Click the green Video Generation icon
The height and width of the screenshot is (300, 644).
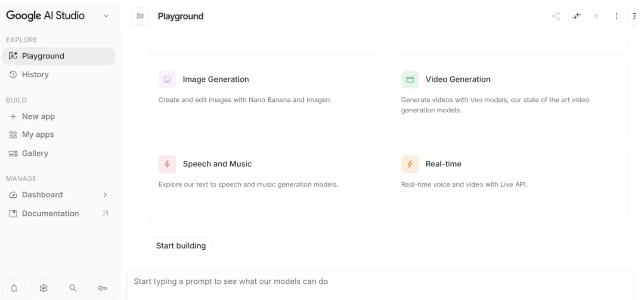click(410, 80)
